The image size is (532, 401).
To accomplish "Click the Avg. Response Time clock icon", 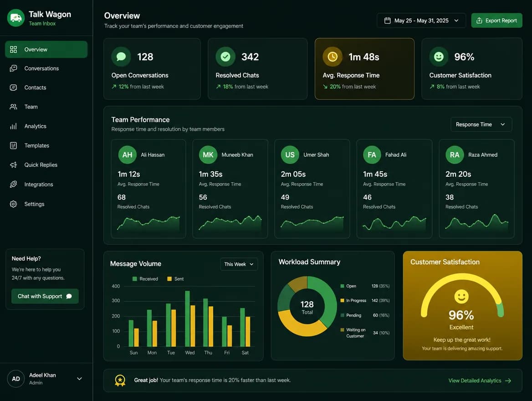I will coord(332,57).
